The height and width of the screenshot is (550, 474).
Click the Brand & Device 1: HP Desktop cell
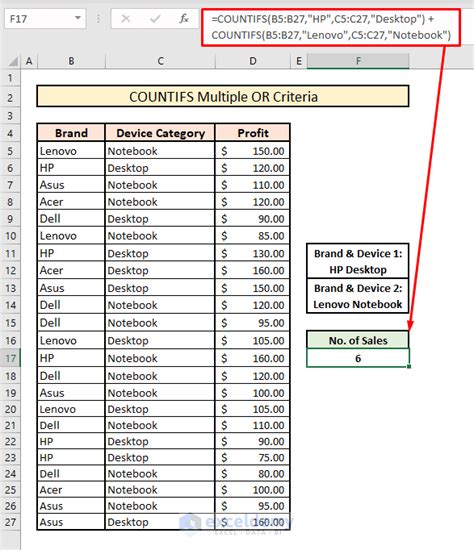tap(358, 261)
